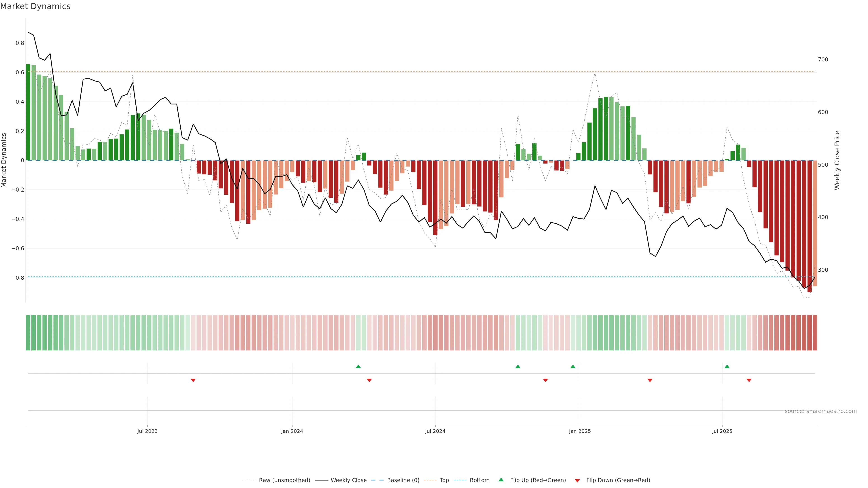This screenshot has height=488, width=868.
Task: Click the second red Flip Down marker from left
Action: 369,380
